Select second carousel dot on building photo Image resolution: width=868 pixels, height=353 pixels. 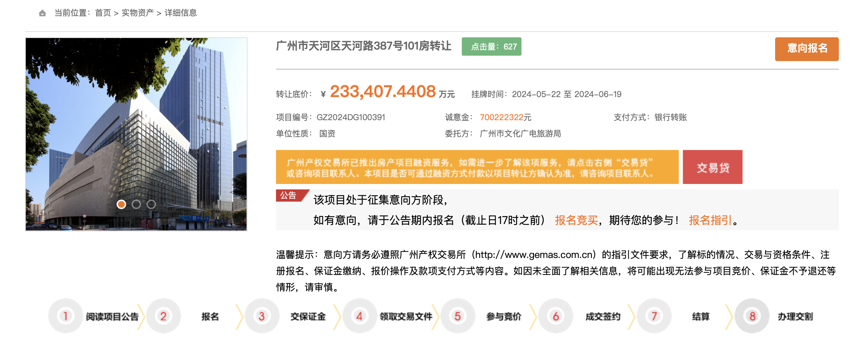click(136, 204)
